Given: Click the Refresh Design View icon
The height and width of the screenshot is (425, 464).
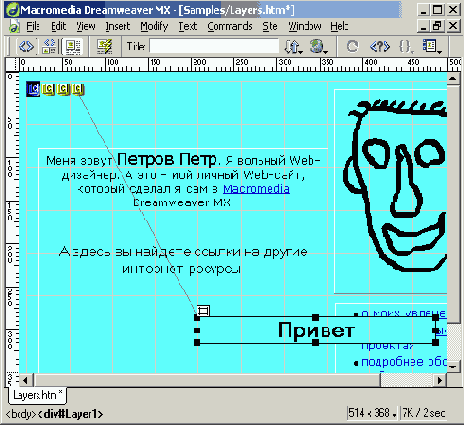Looking at the screenshot, I should (352, 46).
